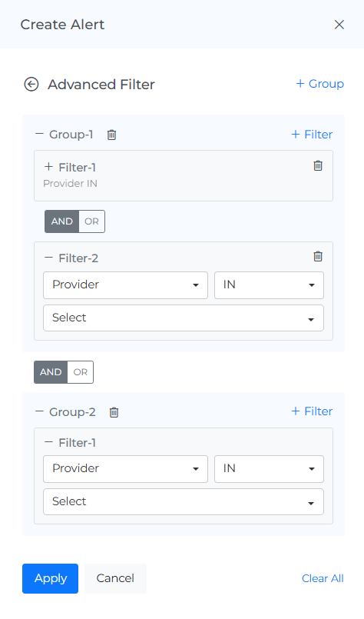Collapse Filter-2 with the minus icon

48,258
